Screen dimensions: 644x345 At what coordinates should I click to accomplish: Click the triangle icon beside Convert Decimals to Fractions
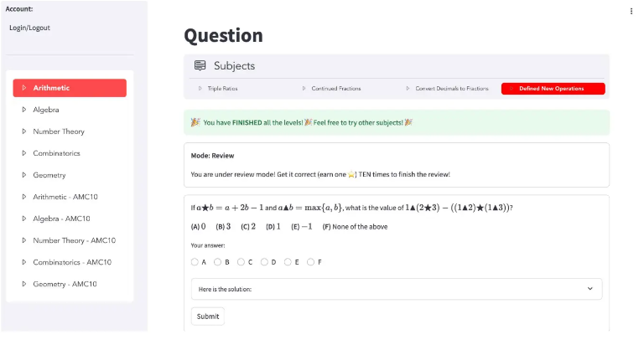click(408, 89)
